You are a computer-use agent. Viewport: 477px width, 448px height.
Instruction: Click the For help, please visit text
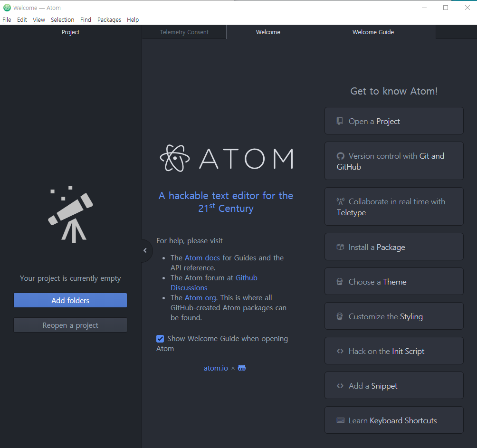pos(190,240)
